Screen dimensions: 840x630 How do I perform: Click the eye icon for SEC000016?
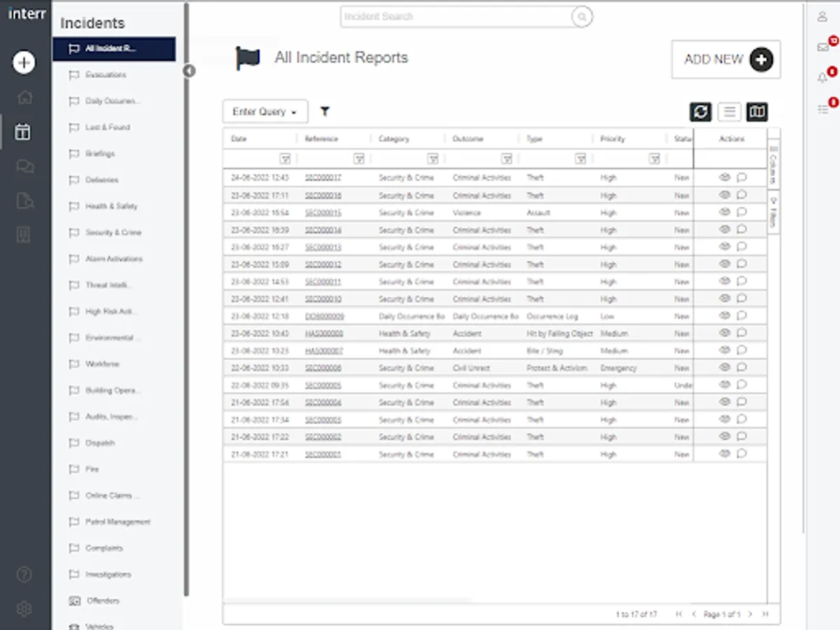click(x=724, y=195)
